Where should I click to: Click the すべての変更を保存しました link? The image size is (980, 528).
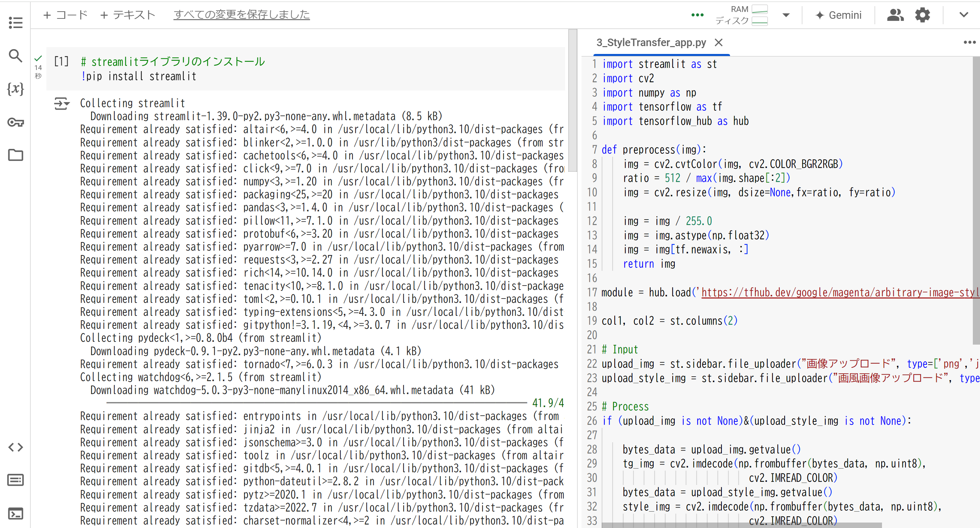(241, 14)
